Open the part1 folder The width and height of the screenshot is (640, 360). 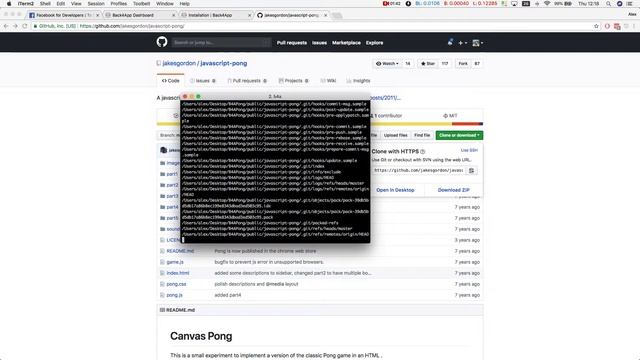tap(172, 174)
